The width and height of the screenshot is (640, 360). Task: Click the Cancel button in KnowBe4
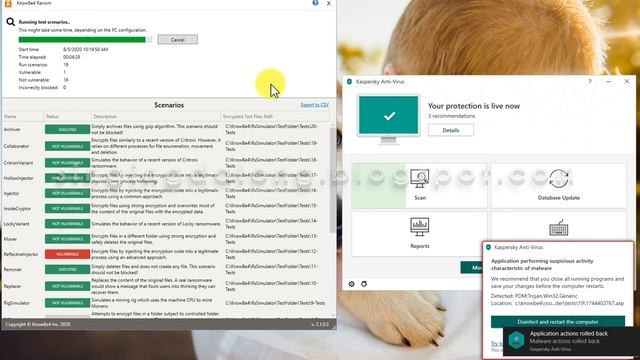pos(178,40)
